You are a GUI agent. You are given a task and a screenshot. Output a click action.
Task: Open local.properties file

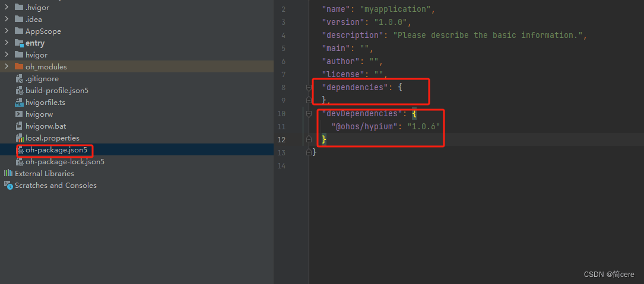click(x=53, y=138)
